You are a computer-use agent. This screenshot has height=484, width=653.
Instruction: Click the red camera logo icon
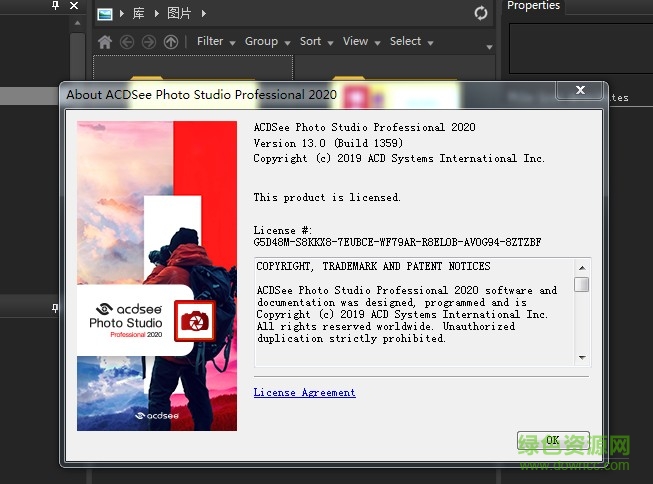point(194,321)
